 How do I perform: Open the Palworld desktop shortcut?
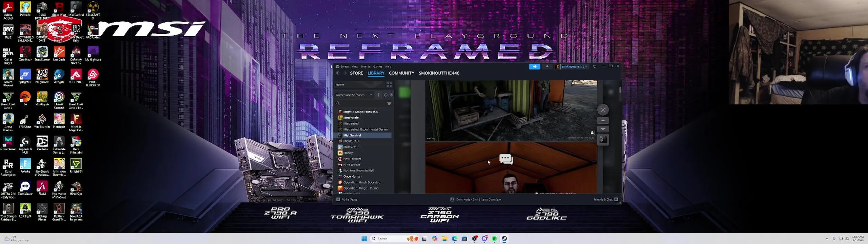point(25,9)
